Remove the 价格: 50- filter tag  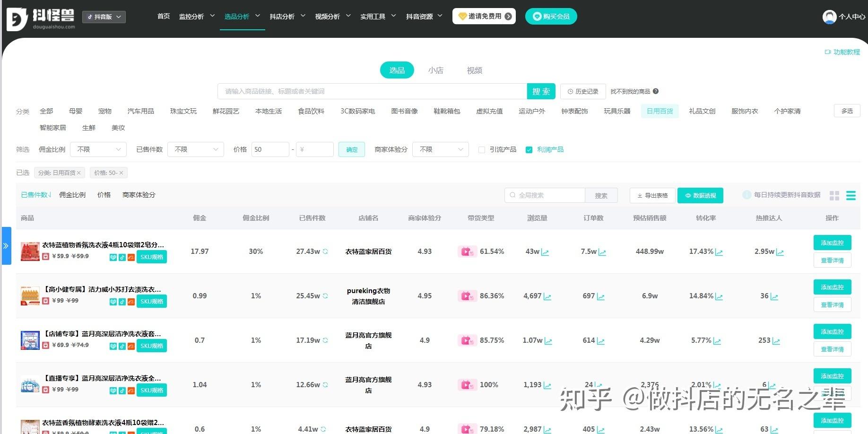click(121, 173)
